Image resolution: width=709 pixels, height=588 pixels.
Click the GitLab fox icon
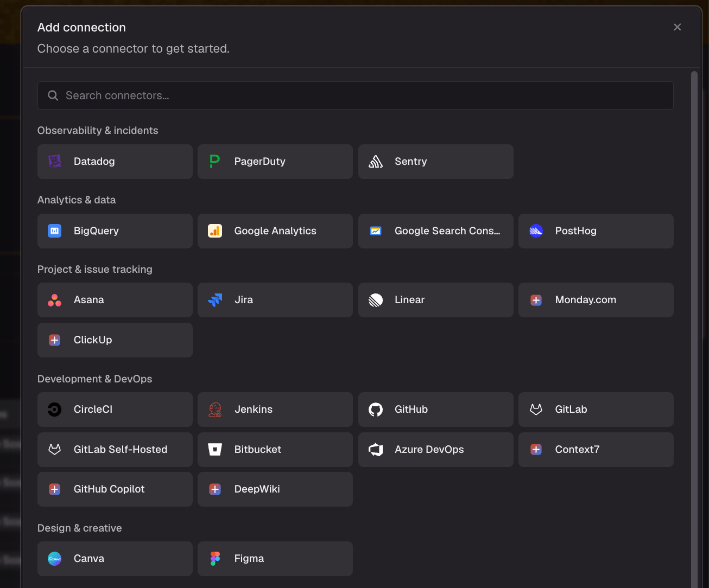pyautogui.click(x=536, y=410)
